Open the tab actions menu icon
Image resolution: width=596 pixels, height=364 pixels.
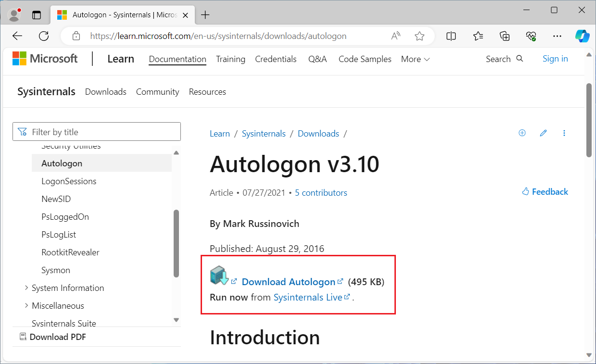[37, 15]
